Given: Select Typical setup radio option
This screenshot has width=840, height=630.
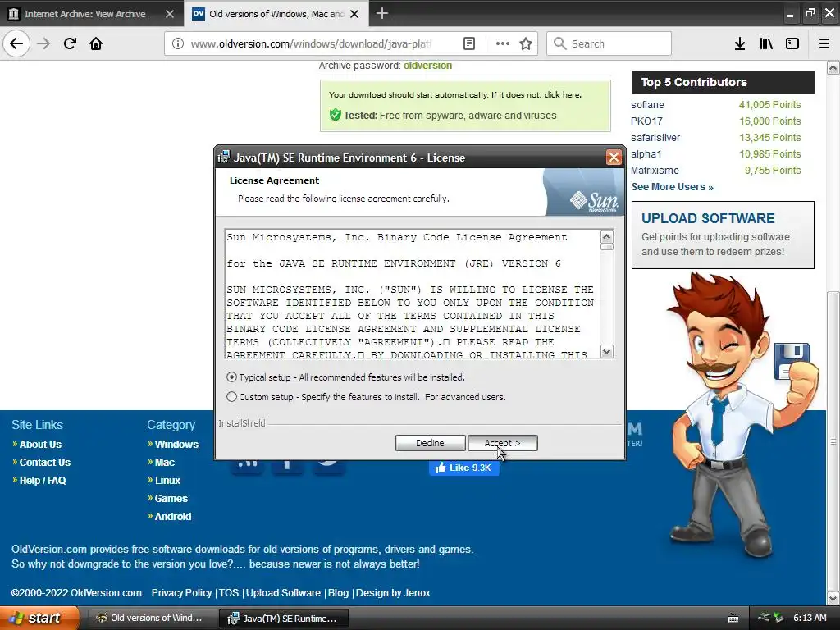Looking at the screenshot, I should point(231,377).
